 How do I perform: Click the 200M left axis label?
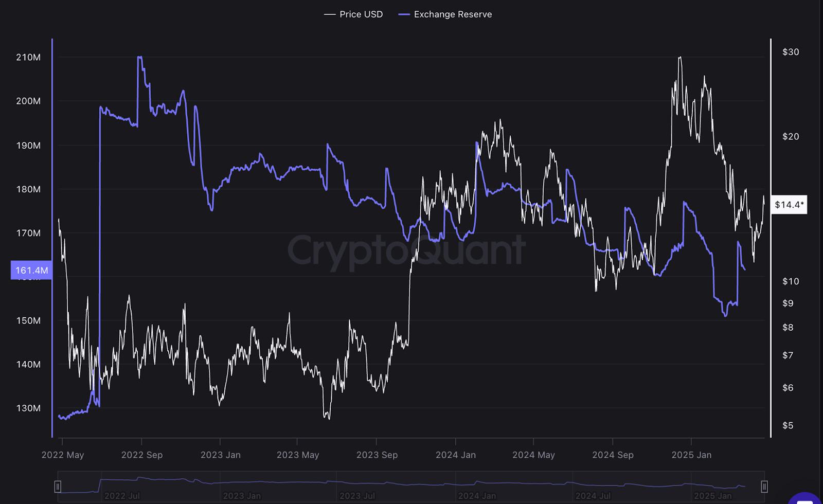(x=28, y=101)
